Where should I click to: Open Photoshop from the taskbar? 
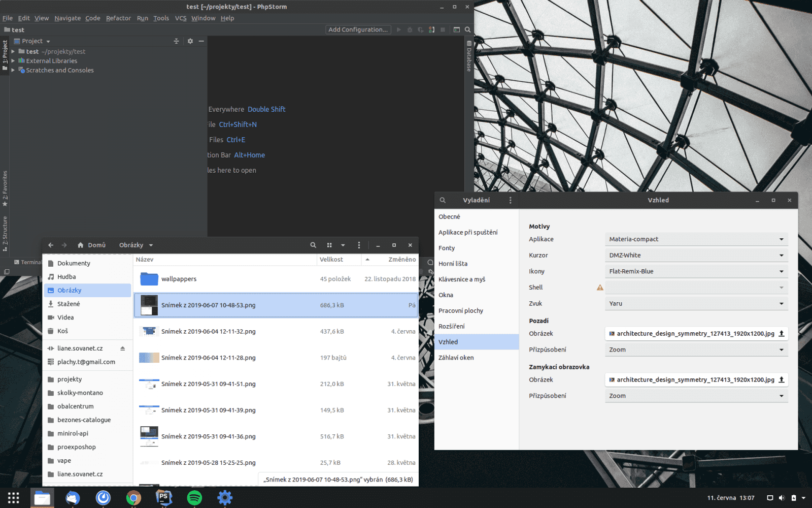(x=163, y=498)
